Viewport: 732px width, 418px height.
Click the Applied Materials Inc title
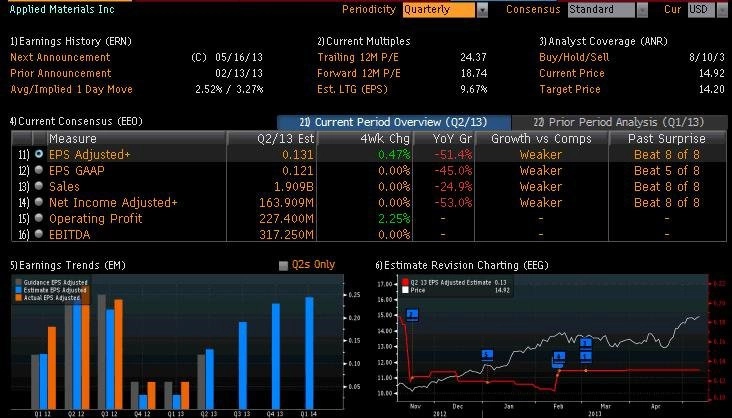tap(62, 9)
